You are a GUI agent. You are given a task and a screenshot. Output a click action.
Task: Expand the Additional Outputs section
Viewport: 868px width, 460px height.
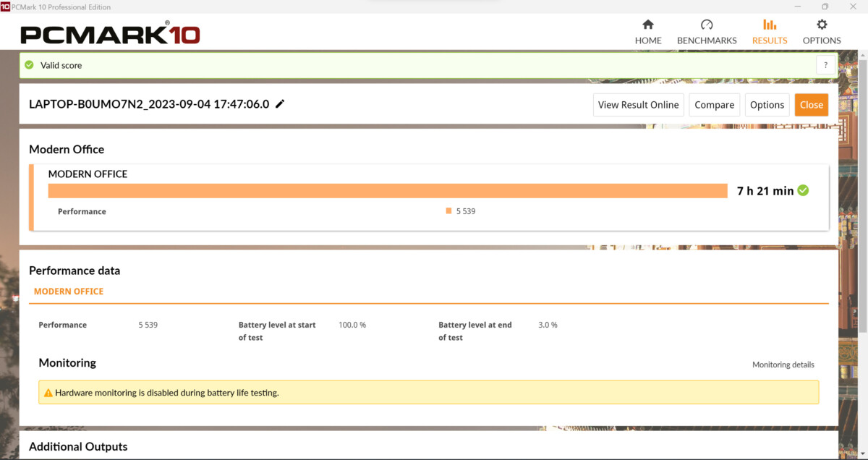(78, 446)
